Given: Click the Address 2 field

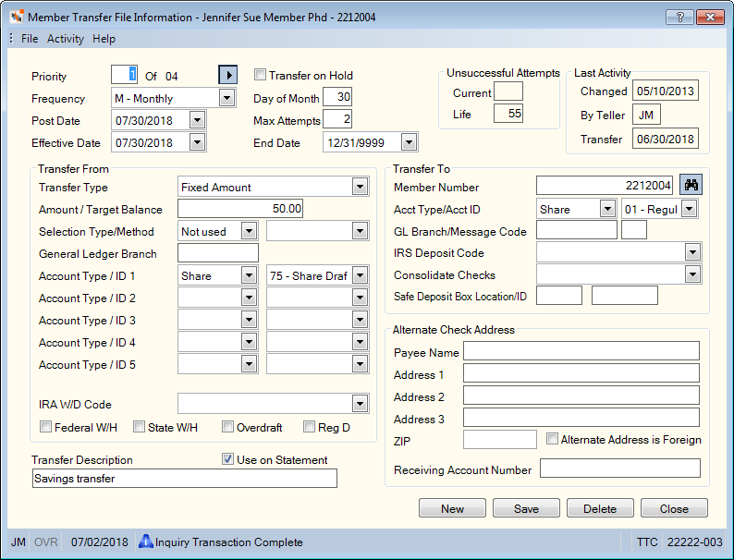Looking at the screenshot, I should (x=581, y=396).
